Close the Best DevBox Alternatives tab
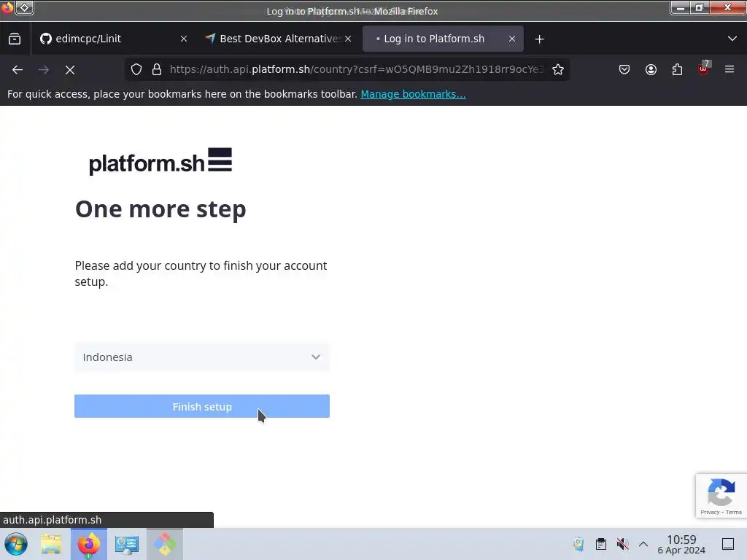The image size is (747, 560). [x=348, y=39]
